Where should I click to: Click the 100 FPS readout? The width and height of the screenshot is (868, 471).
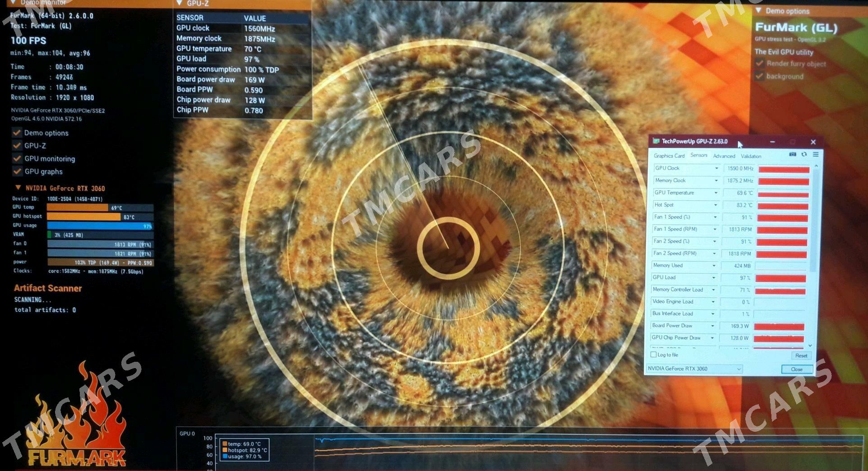[28, 40]
